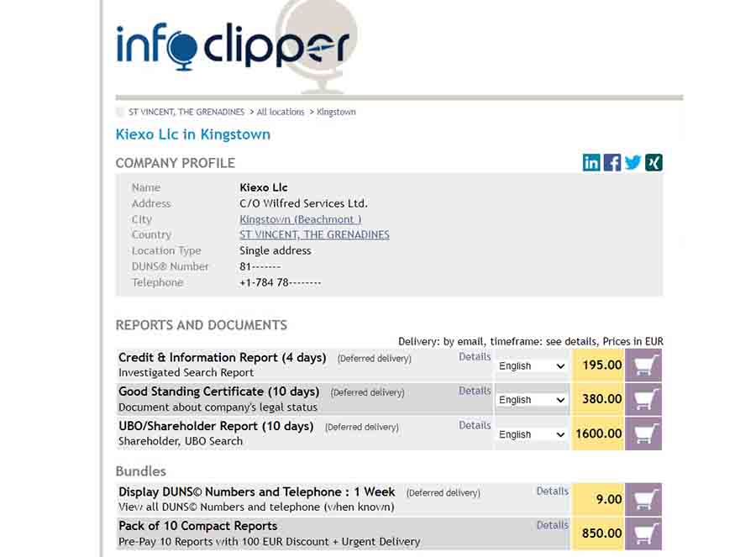Click the Kingstown (Beachmont) city link
756x557 pixels.
click(300, 219)
